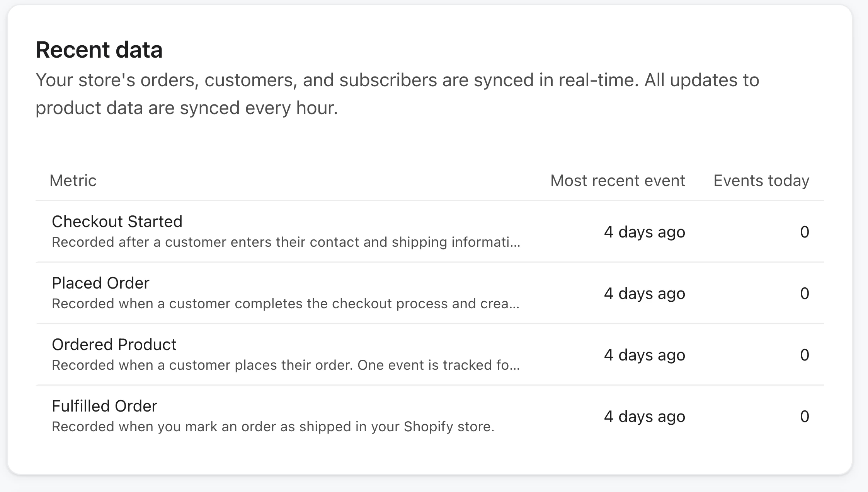Image resolution: width=868 pixels, height=492 pixels.
Task: Click the Metric column header
Action: pyautogui.click(x=73, y=181)
